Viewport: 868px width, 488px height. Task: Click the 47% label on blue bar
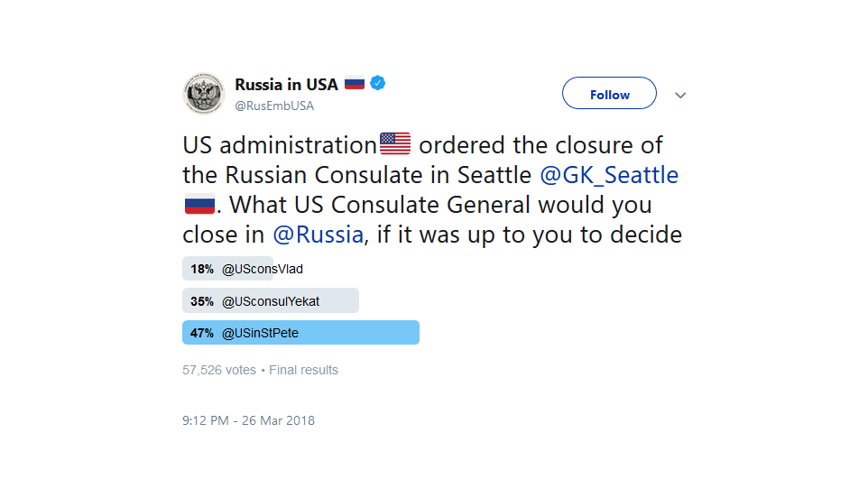[202, 333]
